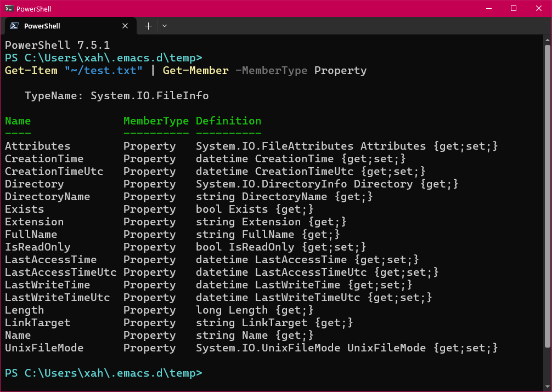
Task: Click the "string Extension {get;}" definition
Action: 272,221
